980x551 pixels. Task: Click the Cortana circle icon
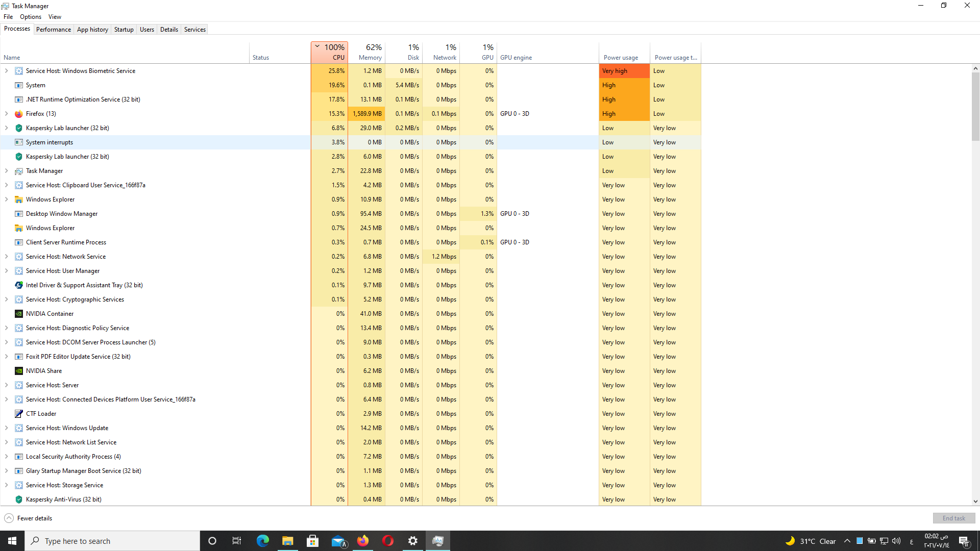click(212, 541)
